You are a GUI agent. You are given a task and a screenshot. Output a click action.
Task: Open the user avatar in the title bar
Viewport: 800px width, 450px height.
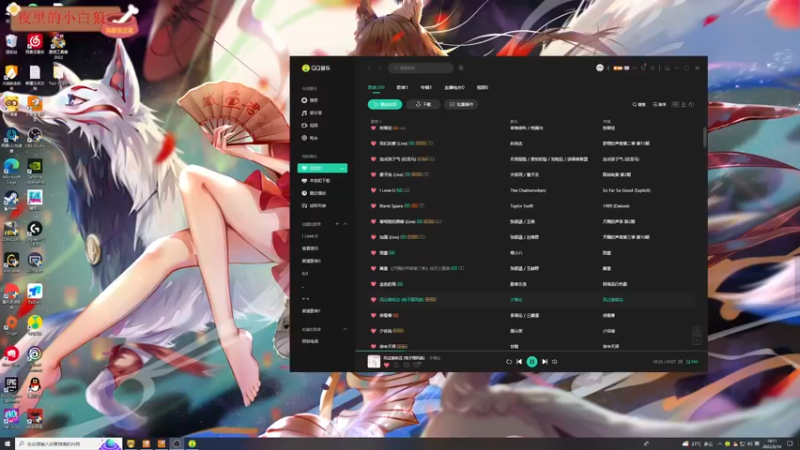point(599,68)
